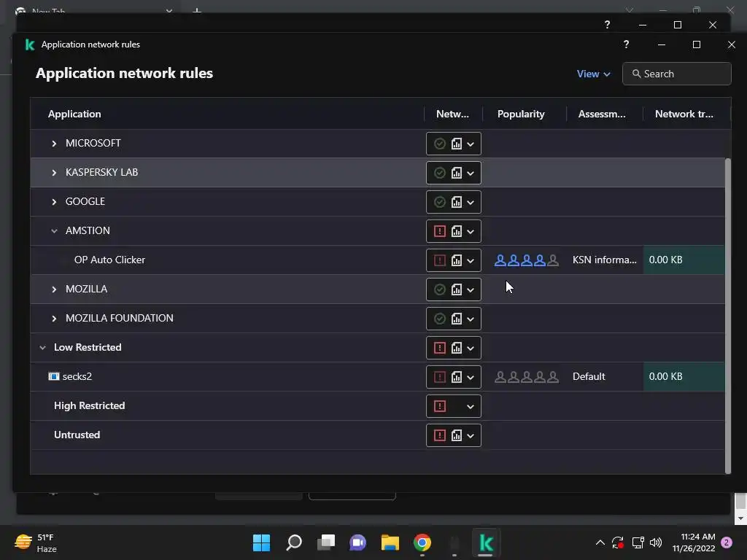
Task: Click the logging report icon for MOZILLA FOUNDATION
Action: (x=457, y=319)
